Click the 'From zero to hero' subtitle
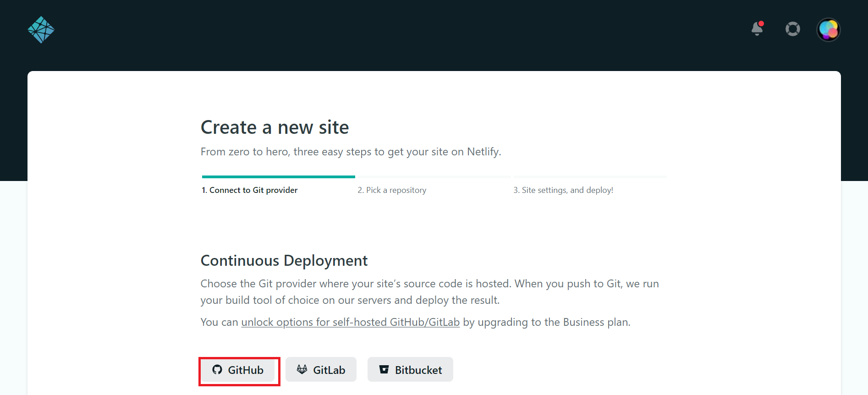868x395 pixels. coord(351,152)
